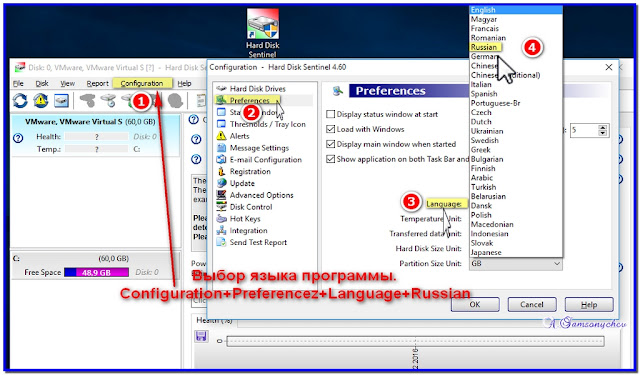Click the icon beside the Preferences heading
This screenshot has height=375, width=640.
click(x=337, y=91)
